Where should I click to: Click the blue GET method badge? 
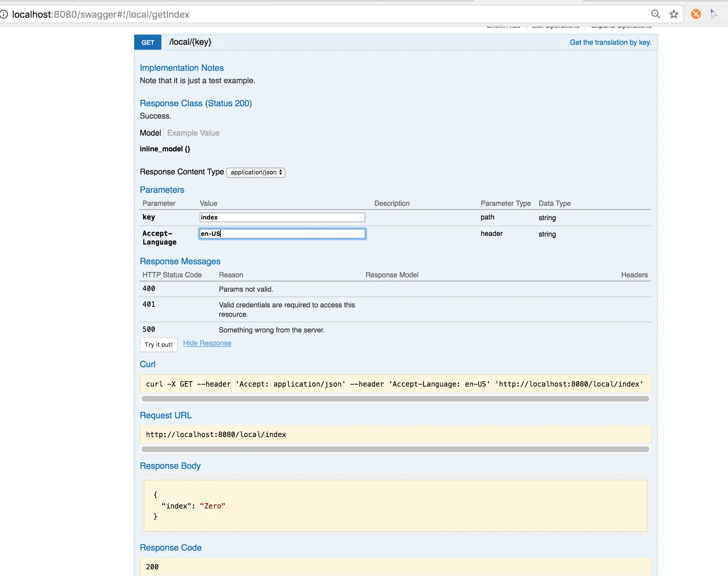pyautogui.click(x=148, y=42)
